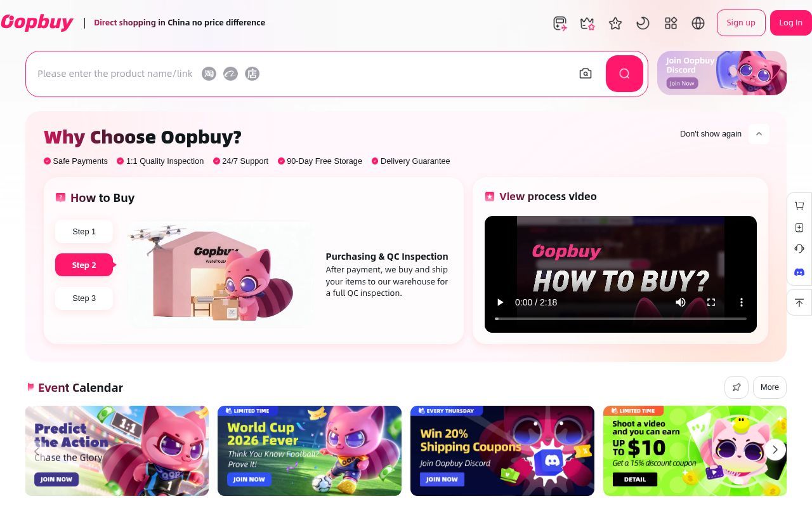The width and height of the screenshot is (812, 508).
Task: Open the shopping cart sidebar icon
Action: pyautogui.click(x=799, y=206)
